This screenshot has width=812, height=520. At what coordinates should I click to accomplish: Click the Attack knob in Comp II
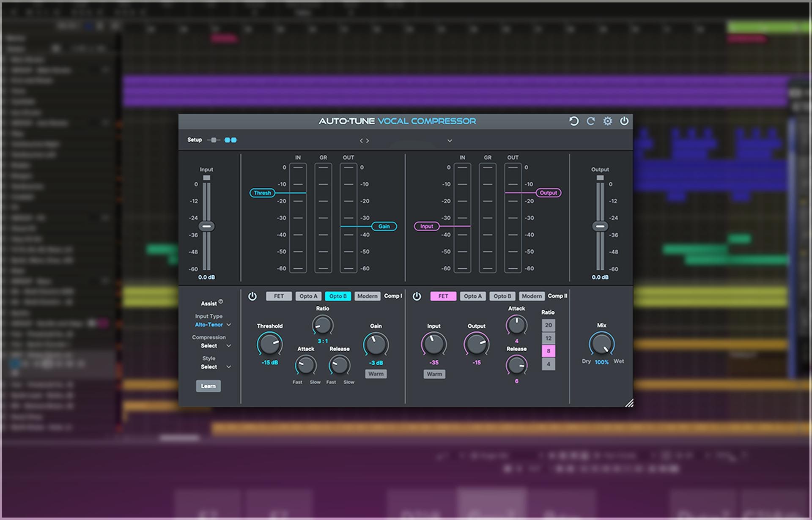click(x=517, y=325)
